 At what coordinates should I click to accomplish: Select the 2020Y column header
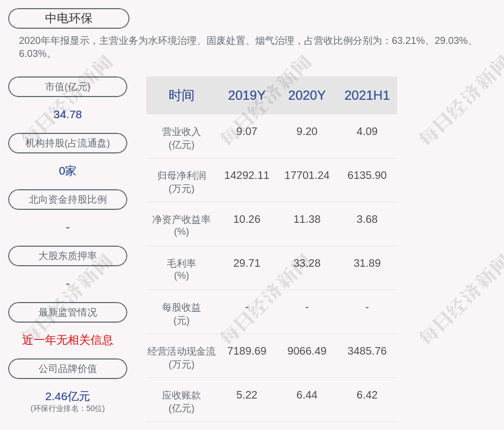(307, 95)
